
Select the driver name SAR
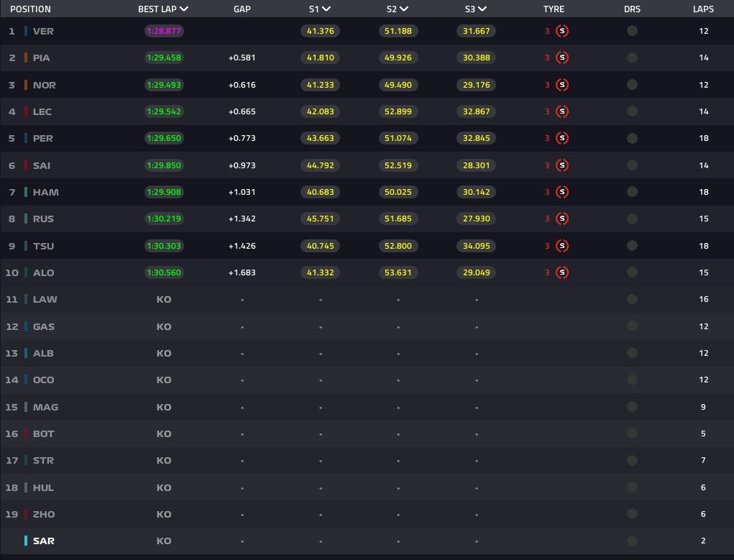pyautogui.click(x=43, y=541)
